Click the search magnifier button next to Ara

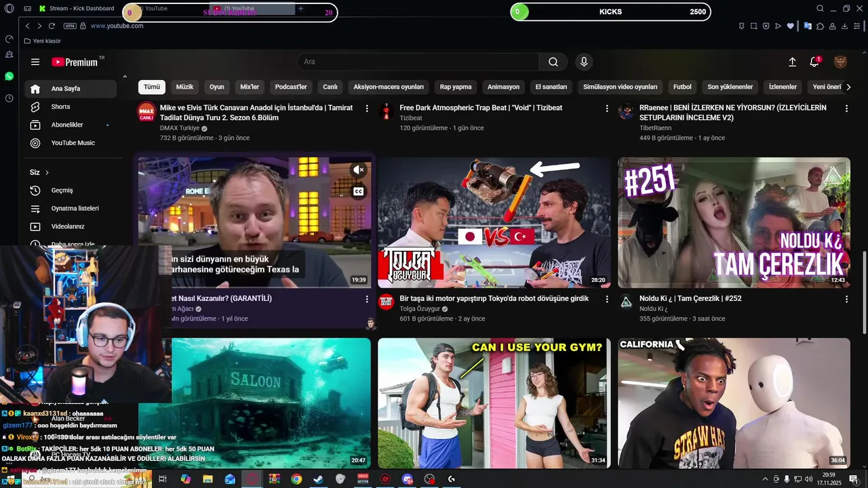[553, 62]
